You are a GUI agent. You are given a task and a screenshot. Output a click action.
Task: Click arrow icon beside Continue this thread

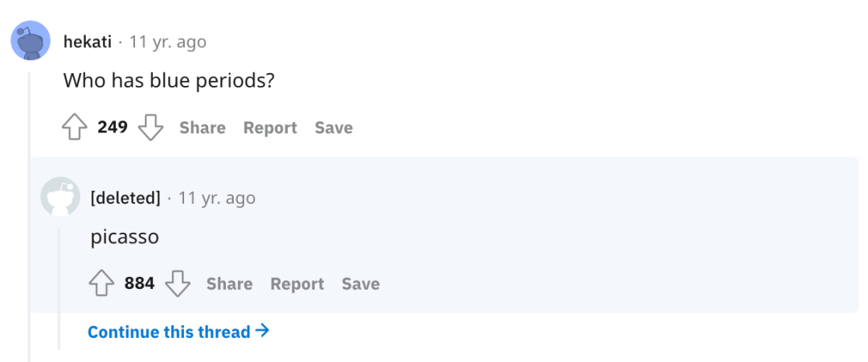pos(262,331)
